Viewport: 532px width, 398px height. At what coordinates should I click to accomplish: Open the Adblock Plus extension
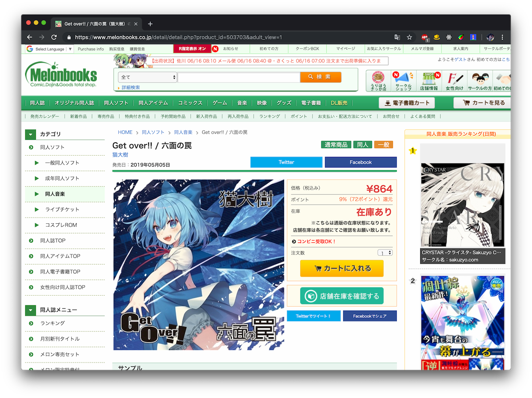coord(425,37)
